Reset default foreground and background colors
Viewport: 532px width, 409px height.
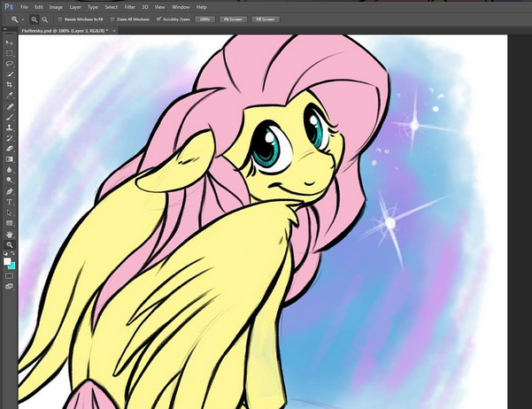tap(6, 253)
